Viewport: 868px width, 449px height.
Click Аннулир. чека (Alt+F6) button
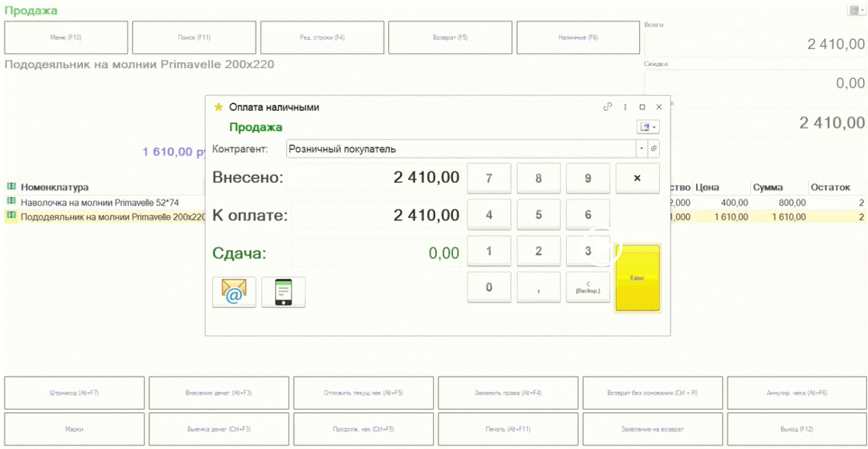[x=797, y=393]
